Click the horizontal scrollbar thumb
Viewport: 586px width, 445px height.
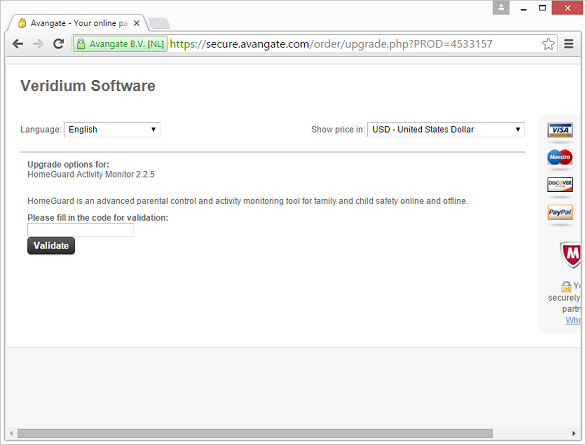[255, 433]
